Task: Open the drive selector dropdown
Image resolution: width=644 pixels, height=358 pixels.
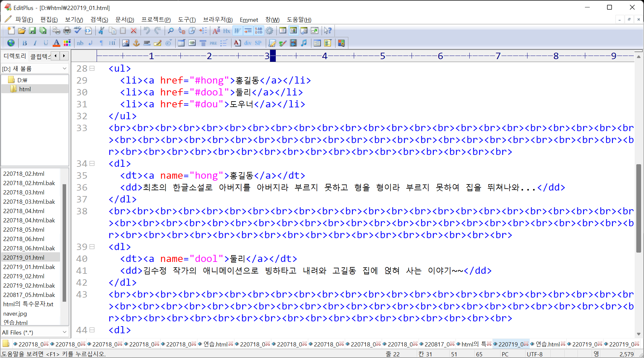Action: (64, 68)
